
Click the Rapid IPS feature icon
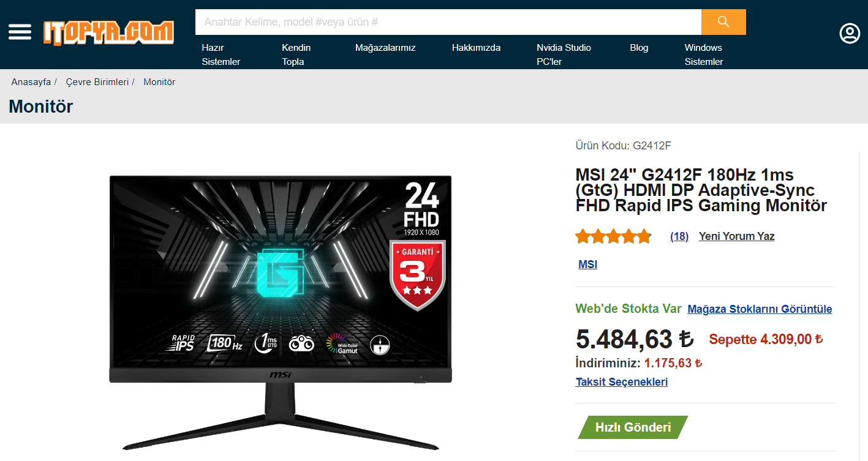pyautogui.click(x=183, y=343)
